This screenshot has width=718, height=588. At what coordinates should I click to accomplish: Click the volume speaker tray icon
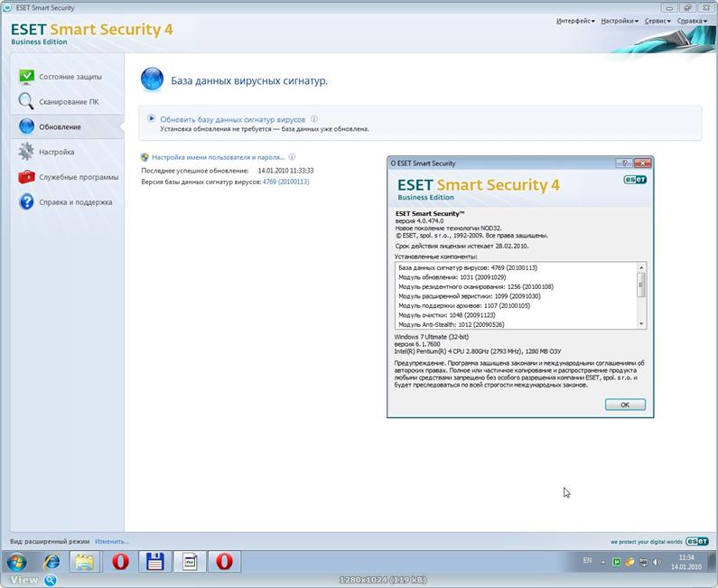pyautogui.click(x=657, y=562)
